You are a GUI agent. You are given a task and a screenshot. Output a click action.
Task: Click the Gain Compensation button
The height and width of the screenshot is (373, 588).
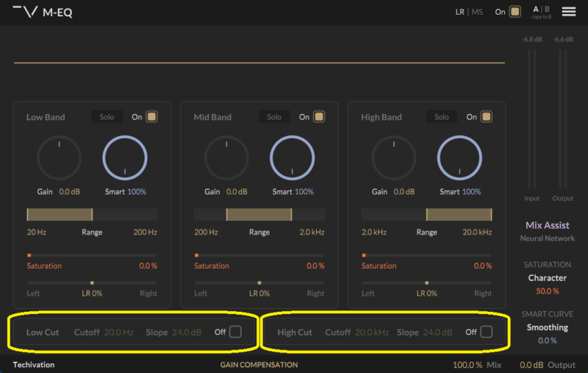(259, 365)
